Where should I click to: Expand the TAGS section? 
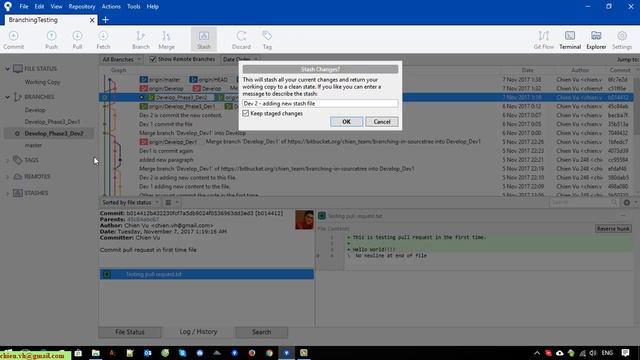tap(7, 160)
